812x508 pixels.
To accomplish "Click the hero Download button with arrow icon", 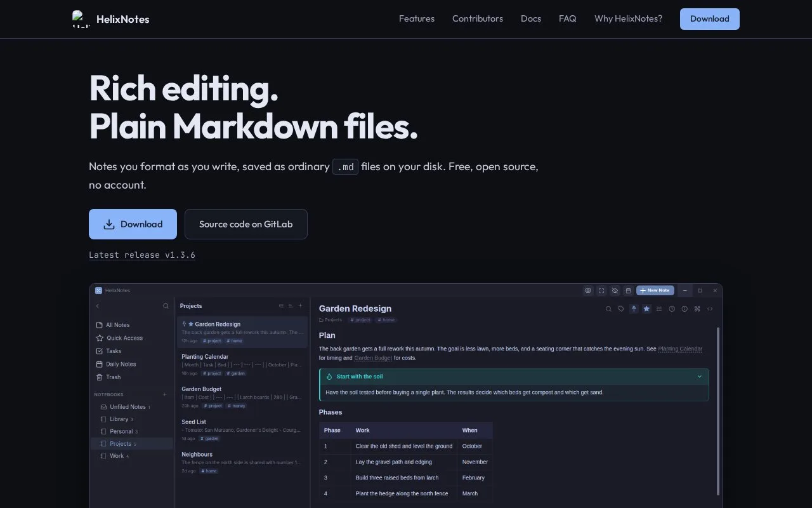I will pyautogui.click(x=133, y=224).
